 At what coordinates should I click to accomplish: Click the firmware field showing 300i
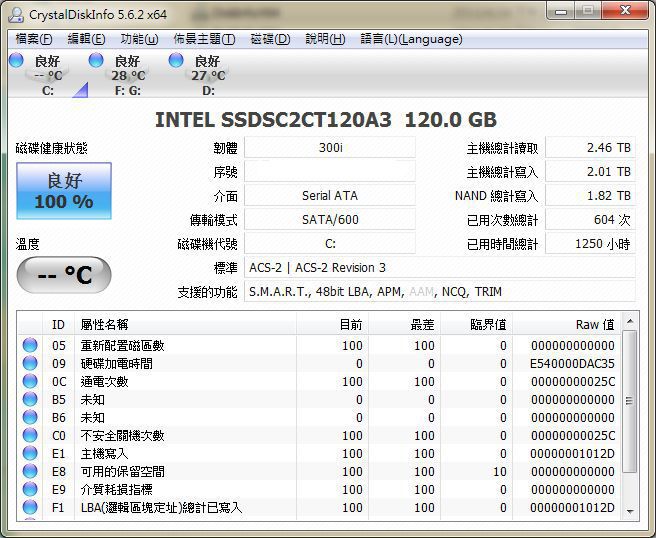tap(330, 148)
